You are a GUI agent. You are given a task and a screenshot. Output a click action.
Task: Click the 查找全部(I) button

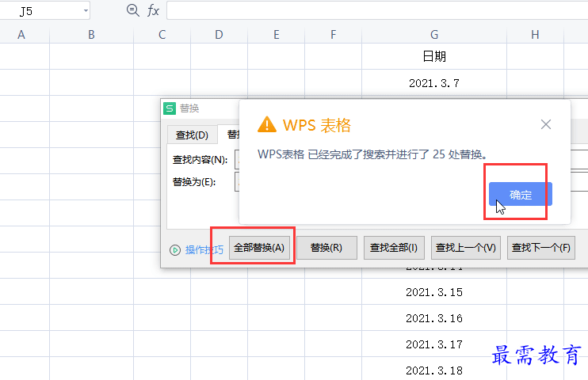(x=394, y=248)
